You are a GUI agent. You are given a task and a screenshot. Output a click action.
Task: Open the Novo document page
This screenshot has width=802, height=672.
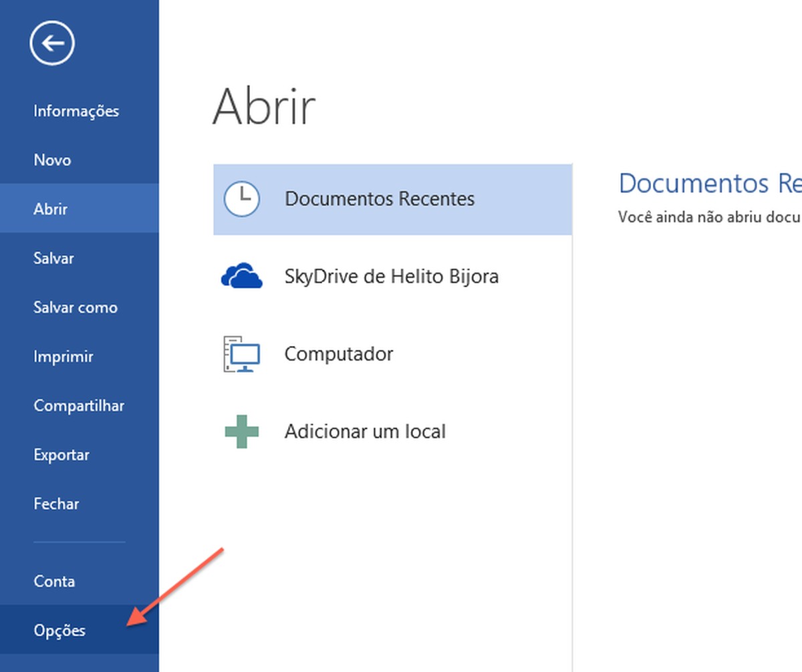click(51, 160)
